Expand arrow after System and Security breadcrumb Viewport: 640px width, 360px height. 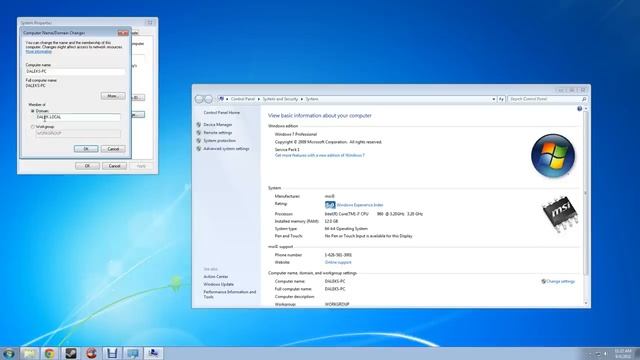pyautogui.click(x=302, y=99)
